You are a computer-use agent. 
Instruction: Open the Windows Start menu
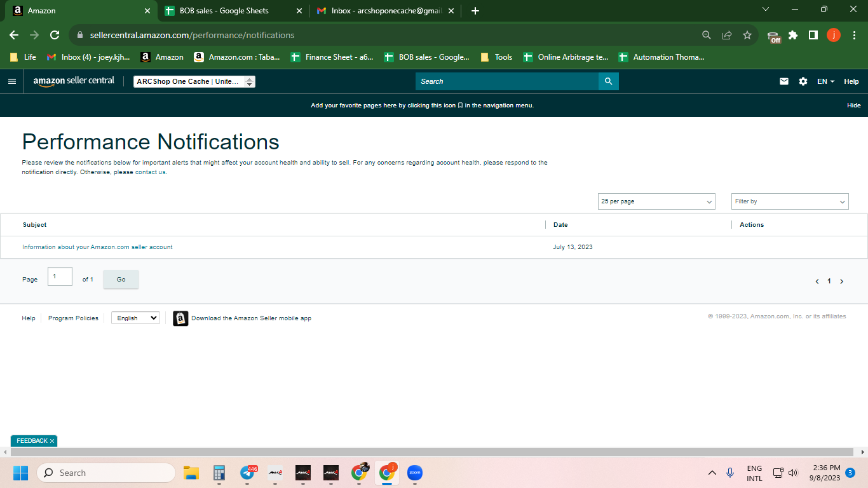tap(20, 473)
